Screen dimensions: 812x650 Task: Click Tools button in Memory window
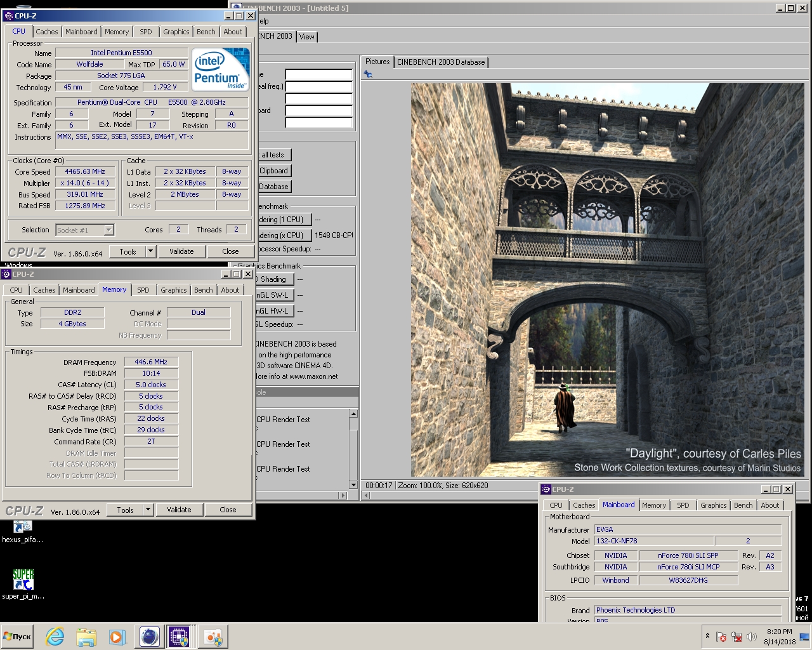125,510
